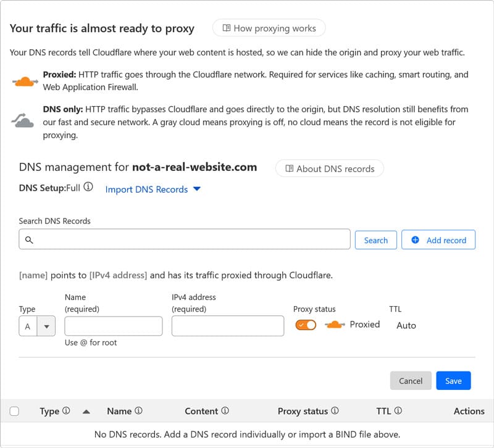Click the DNS only gray cloud icon
Image resolution: width=494 pixels, height=448 pixels.
[22, 120]
